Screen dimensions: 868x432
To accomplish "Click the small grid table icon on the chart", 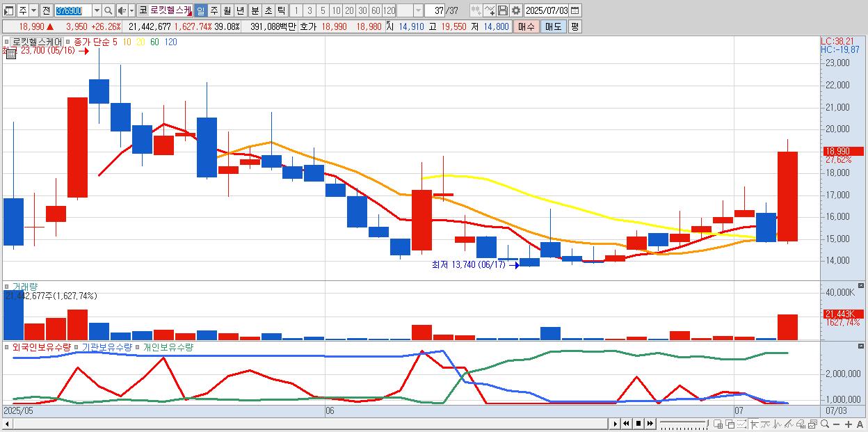I will [x=10, y=54].
